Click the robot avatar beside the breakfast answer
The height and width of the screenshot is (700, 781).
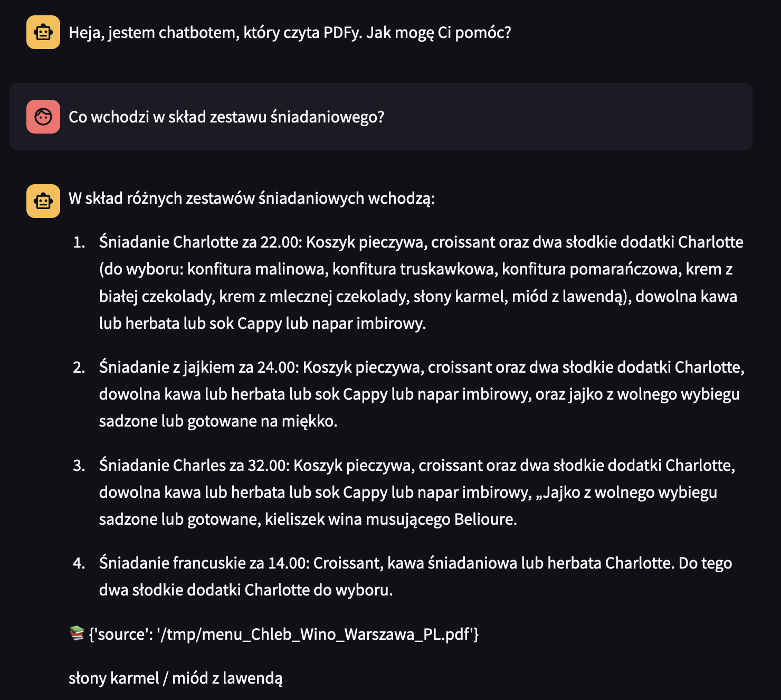click(x=43, y=201)
